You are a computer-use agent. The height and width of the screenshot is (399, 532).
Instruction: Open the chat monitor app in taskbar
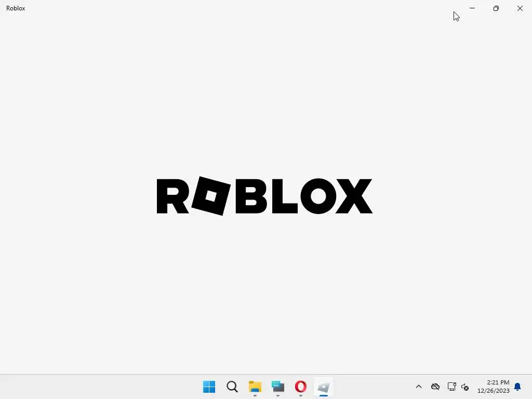[x=278, y=387]
